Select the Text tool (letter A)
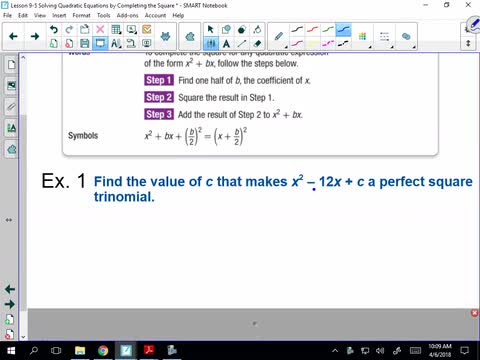The width and height of the screenshot is (480, 360). (x=226, y=44)
